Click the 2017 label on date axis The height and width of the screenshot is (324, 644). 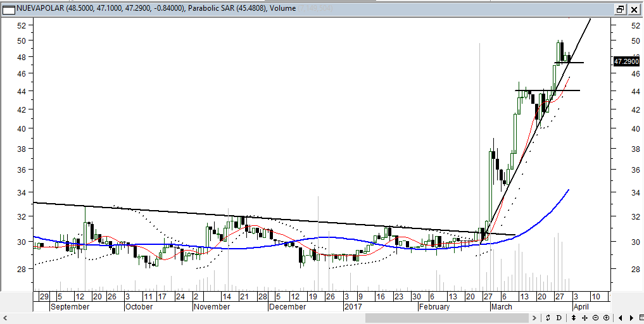352,306
